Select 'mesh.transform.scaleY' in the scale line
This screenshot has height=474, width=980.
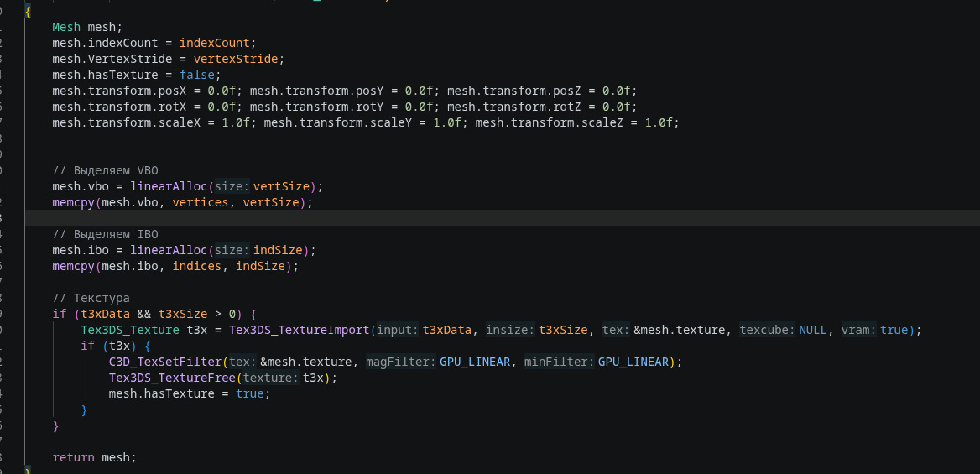pyautogui.click(x=337, y=122)
